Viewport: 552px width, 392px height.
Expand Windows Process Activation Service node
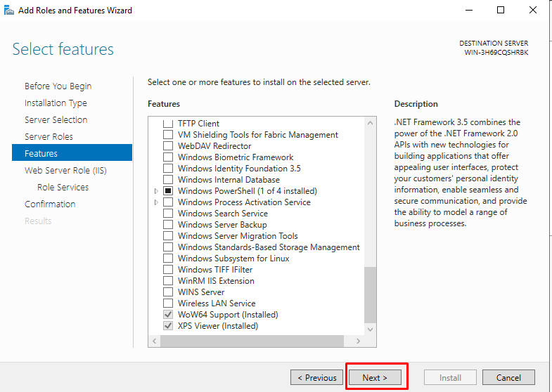[156, 202]
